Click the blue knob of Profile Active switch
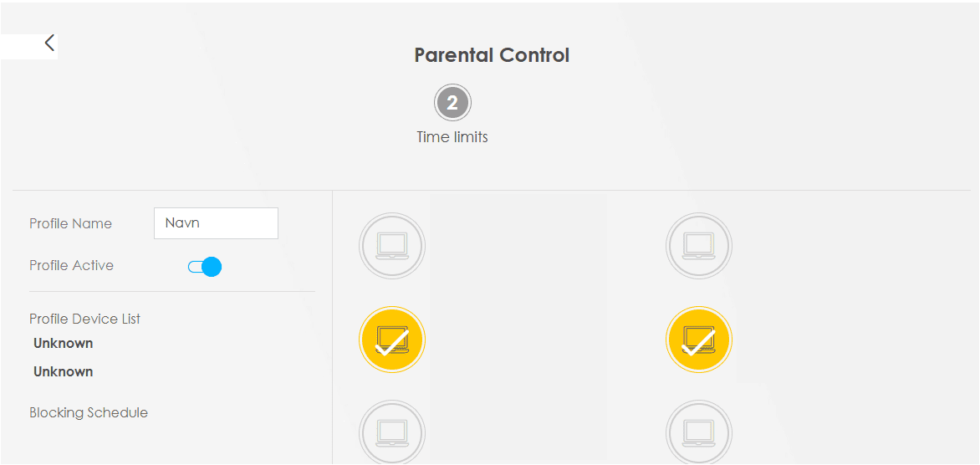This screenshot has width=980, height=465. click(x=212, y=267)
